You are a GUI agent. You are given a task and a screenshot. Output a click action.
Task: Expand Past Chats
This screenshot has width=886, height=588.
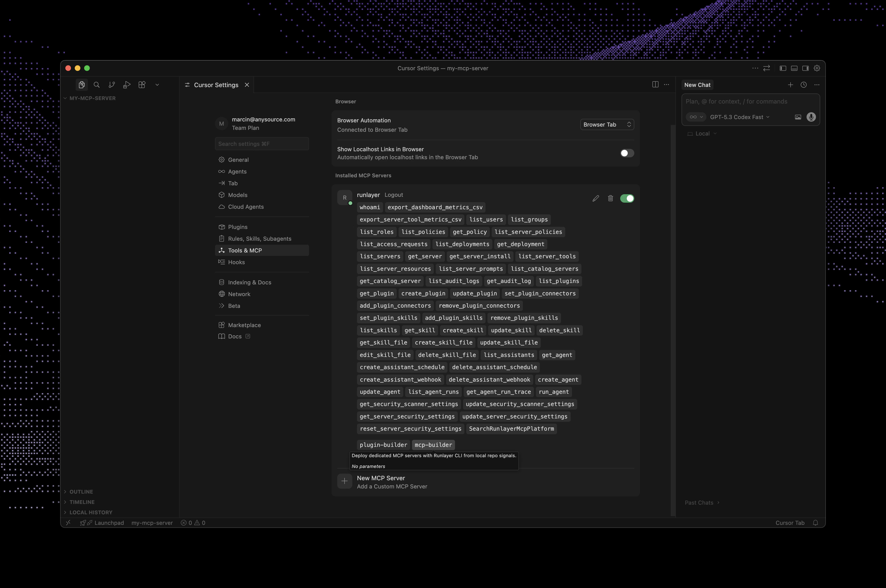tap(702, 503)
